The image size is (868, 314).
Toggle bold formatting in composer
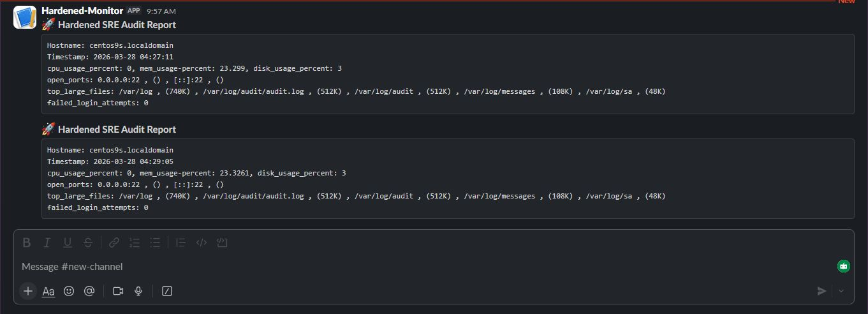pyautogui.click(x=27, y=243)
